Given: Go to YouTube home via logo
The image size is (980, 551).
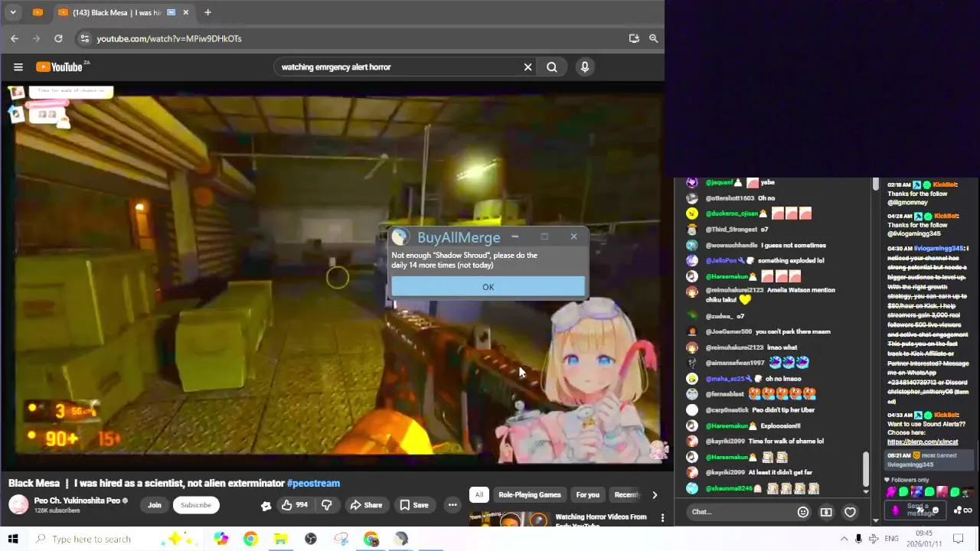Looking at the screenshot, I should point(59,67).
